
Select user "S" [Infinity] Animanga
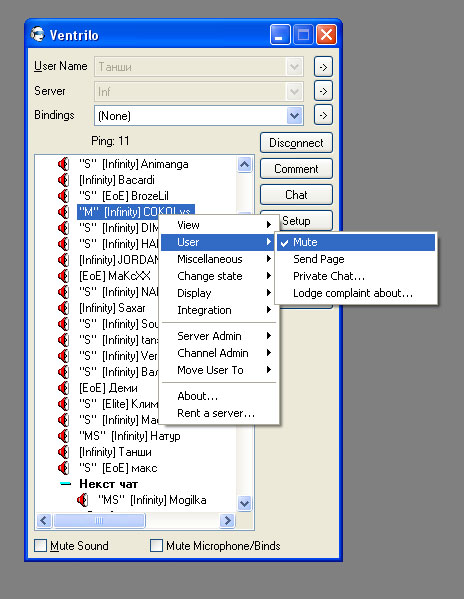(134, 164)
